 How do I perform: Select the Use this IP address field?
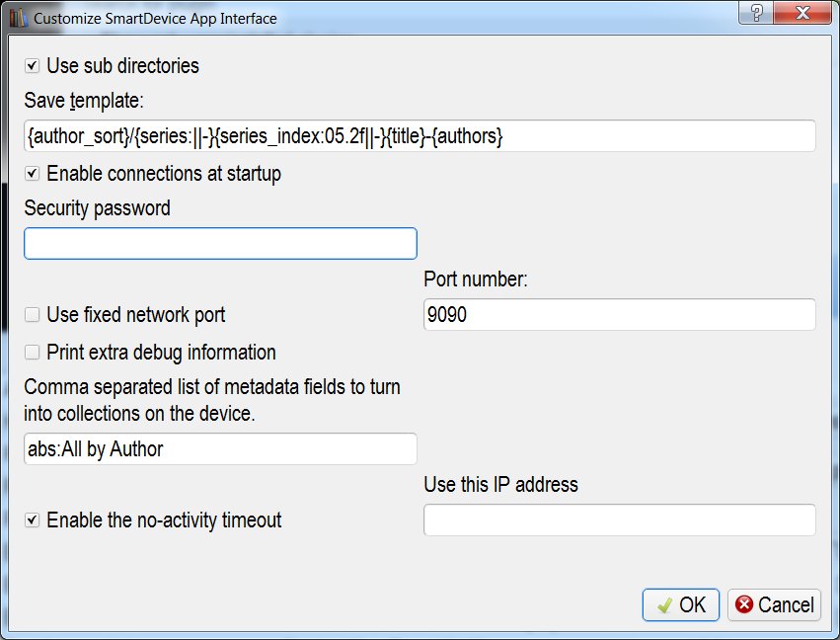click(x=619, y=520)
